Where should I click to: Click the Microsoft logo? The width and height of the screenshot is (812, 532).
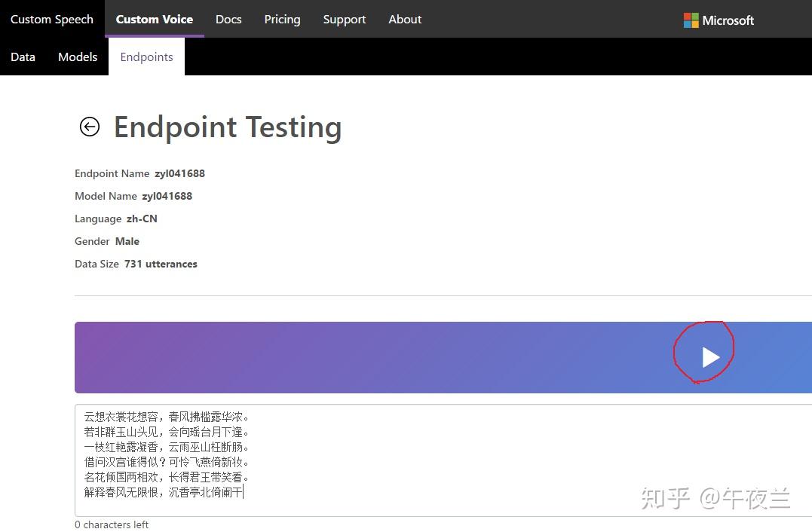point(719,20)
